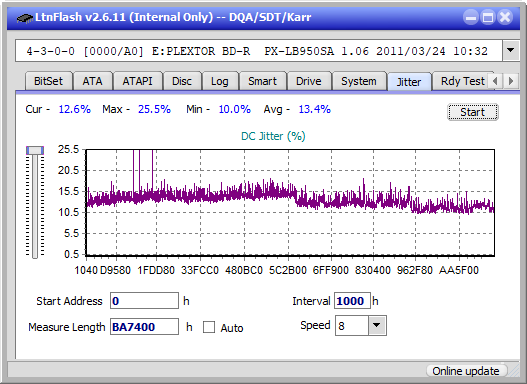Toggle the Auto checkbox
The width and height of the screenshot is (527, 384).
tap(209, 327)
